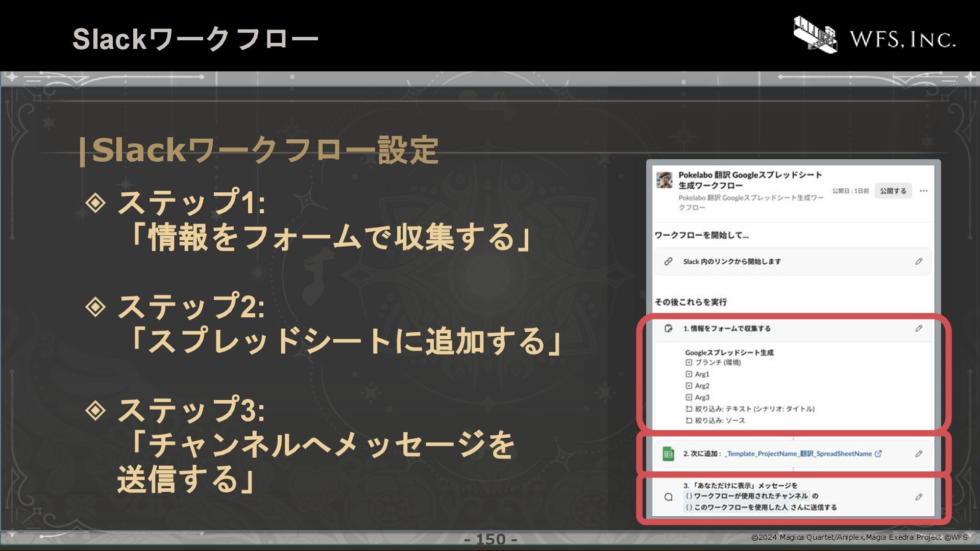
Task: Edit step 2 using its pencil icon
Action: point(919,454)
